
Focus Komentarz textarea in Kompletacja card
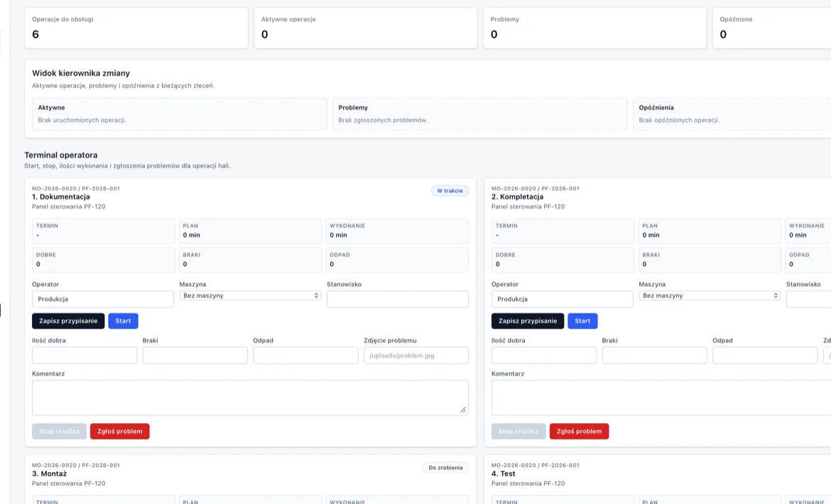(x=661, y=398)
